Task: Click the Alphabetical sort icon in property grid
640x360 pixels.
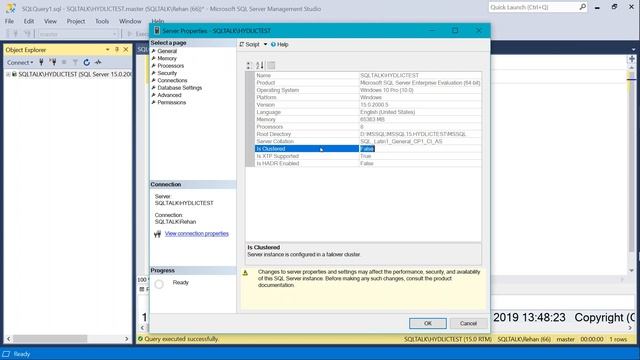Action: point(260,65)
